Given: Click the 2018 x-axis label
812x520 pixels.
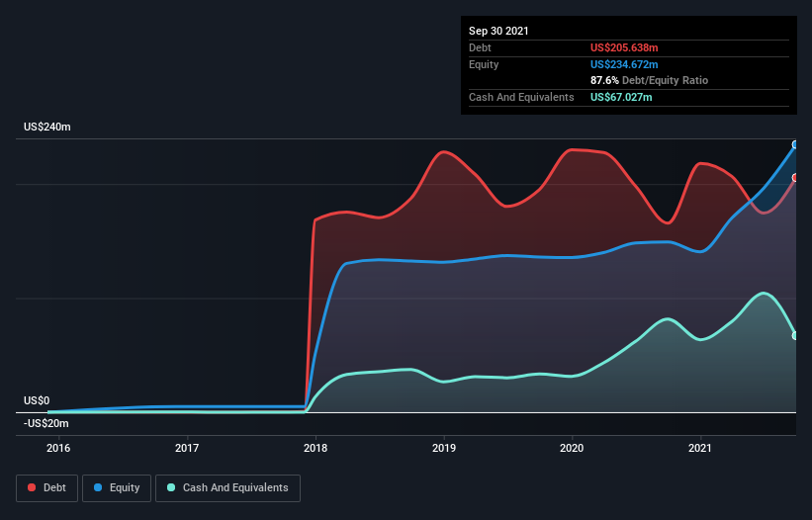Looking at the screenshot, I should pyautogui.click(x=316, y=448).
